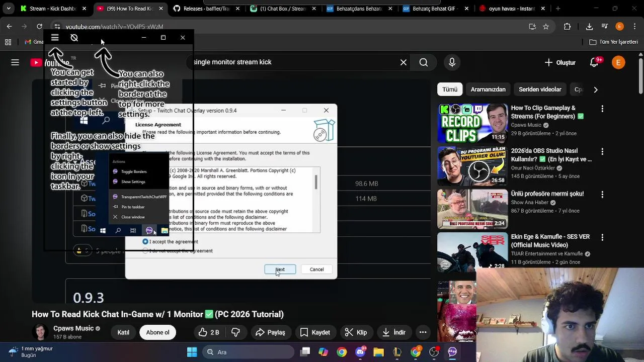Open the Cpaws Music channel avatar

pyautogui.click(x=41, y=332)
